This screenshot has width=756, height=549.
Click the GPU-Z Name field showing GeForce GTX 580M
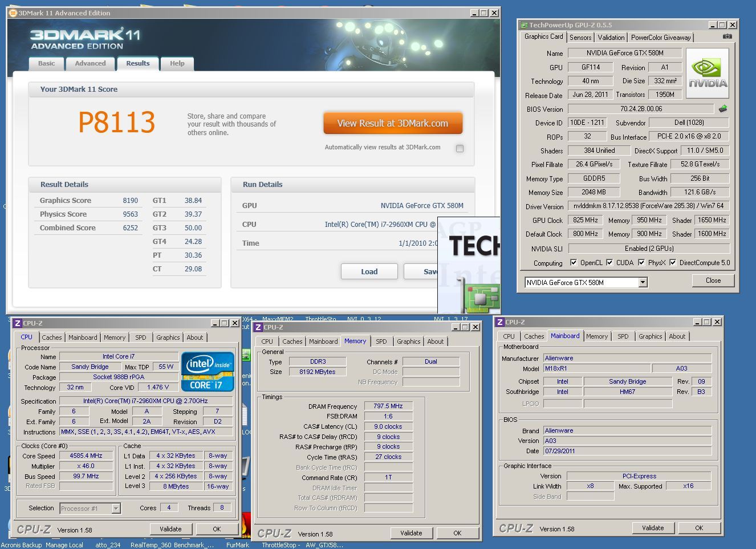[625, 53]
